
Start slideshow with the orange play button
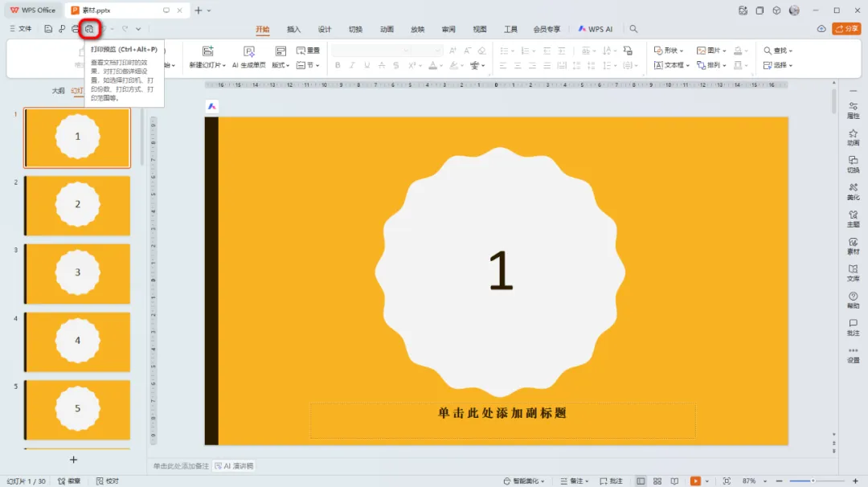point(695,481)
